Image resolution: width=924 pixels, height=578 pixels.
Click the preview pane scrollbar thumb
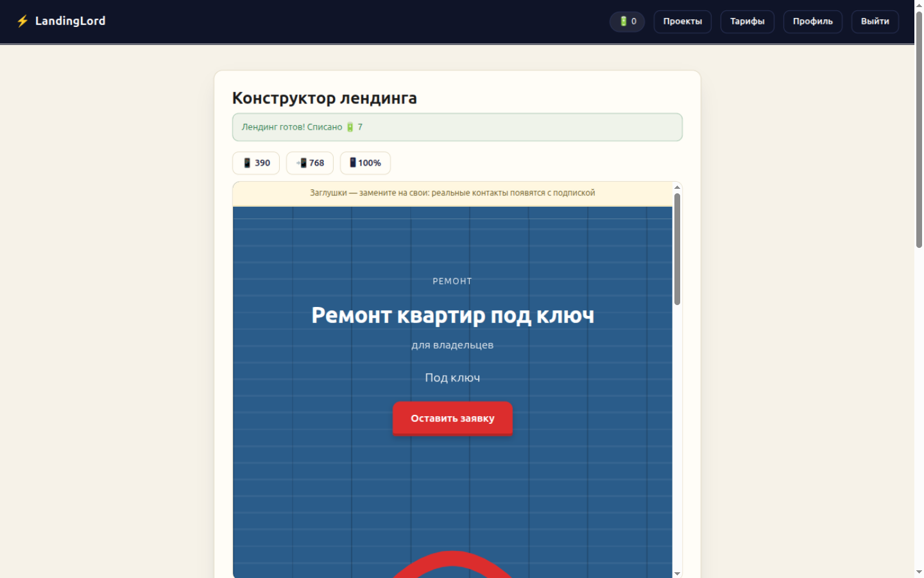677,249
